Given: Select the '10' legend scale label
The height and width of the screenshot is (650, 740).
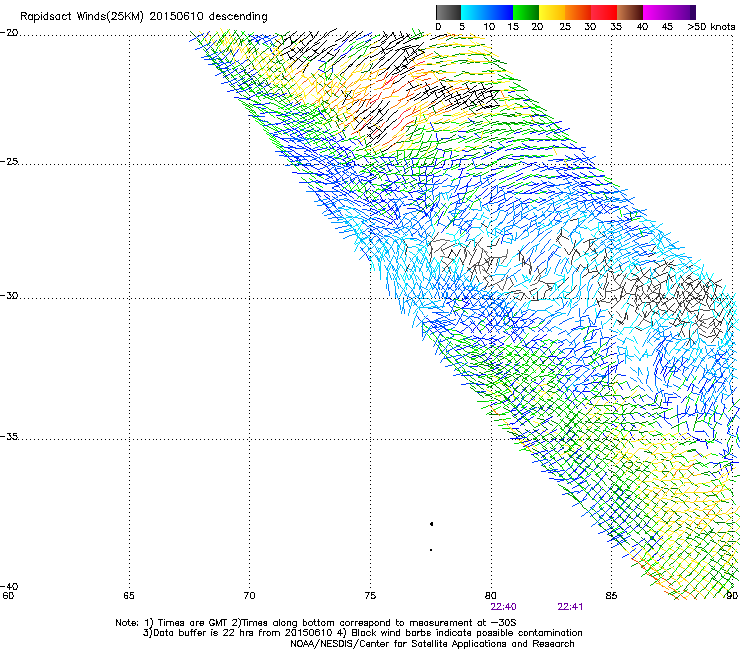Looking at the screenshot, I should coord(489,27).
